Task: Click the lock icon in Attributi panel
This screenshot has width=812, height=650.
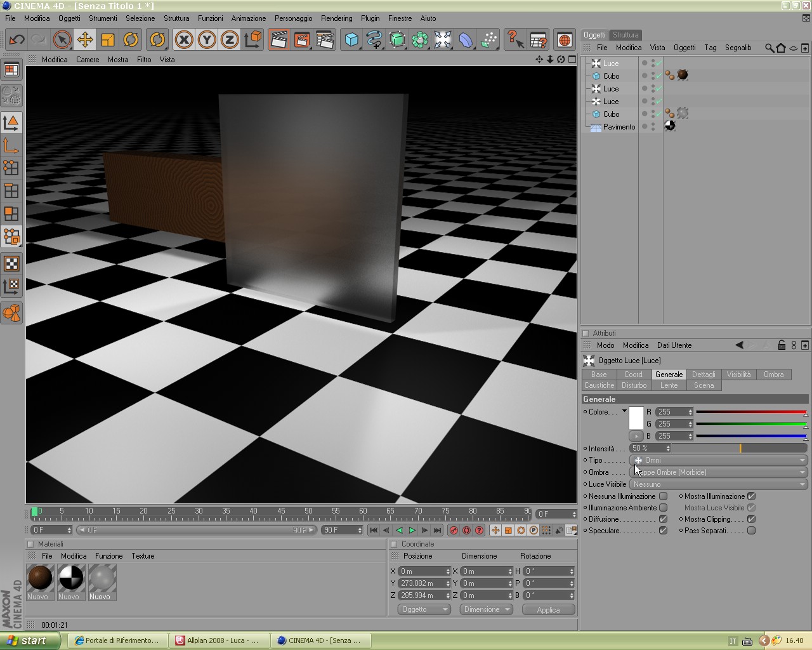Action: coord(782,345)
